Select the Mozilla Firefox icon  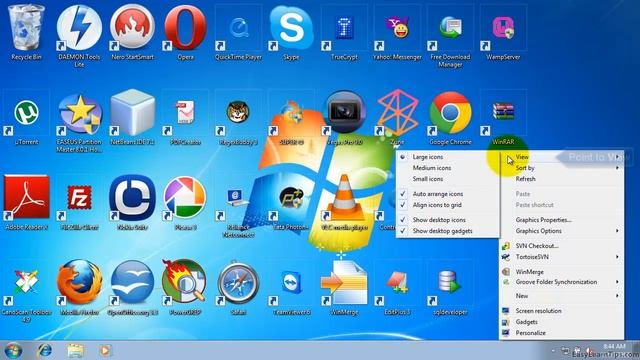coord(79,282)
